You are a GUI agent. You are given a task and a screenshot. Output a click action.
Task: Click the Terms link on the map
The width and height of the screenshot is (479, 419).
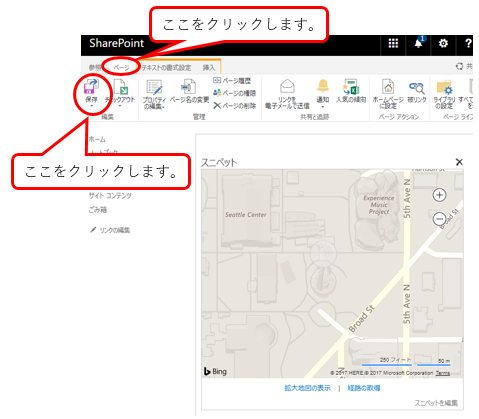pos(443,373)
